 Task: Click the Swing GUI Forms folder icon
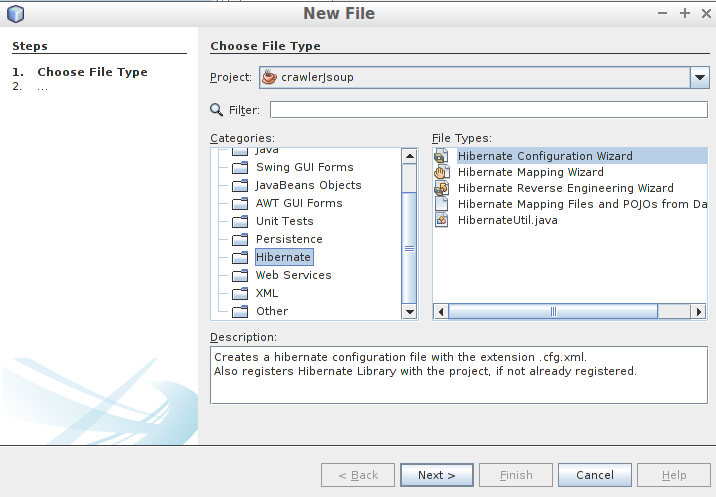pyautogui.click(x=240, y=168)
